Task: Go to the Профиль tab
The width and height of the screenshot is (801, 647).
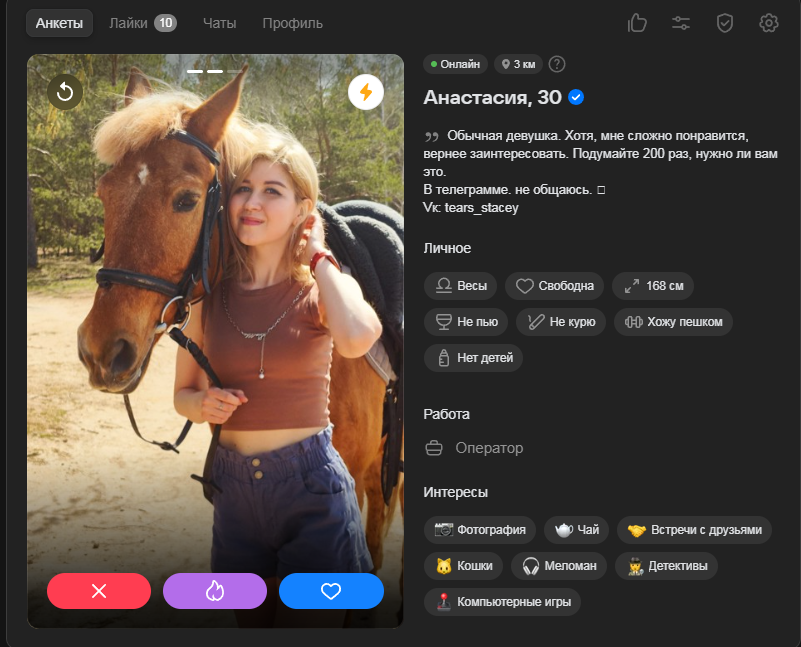Action: point(293,23)
